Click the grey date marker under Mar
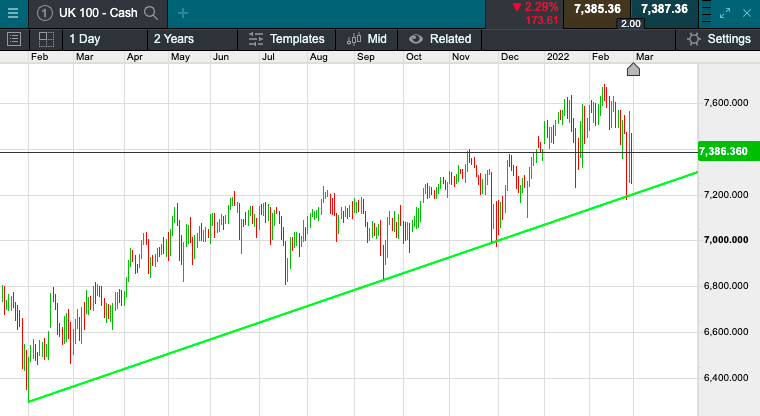 (x=633, y=69)
